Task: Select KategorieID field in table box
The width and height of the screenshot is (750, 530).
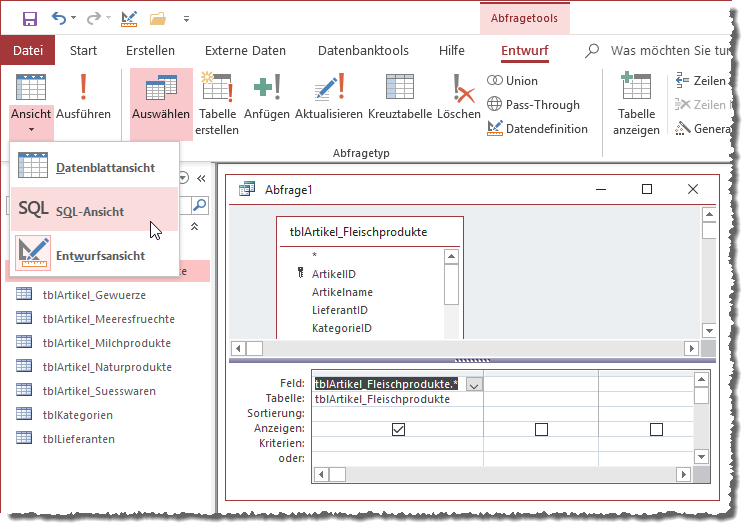Action: tap(342, 328)
